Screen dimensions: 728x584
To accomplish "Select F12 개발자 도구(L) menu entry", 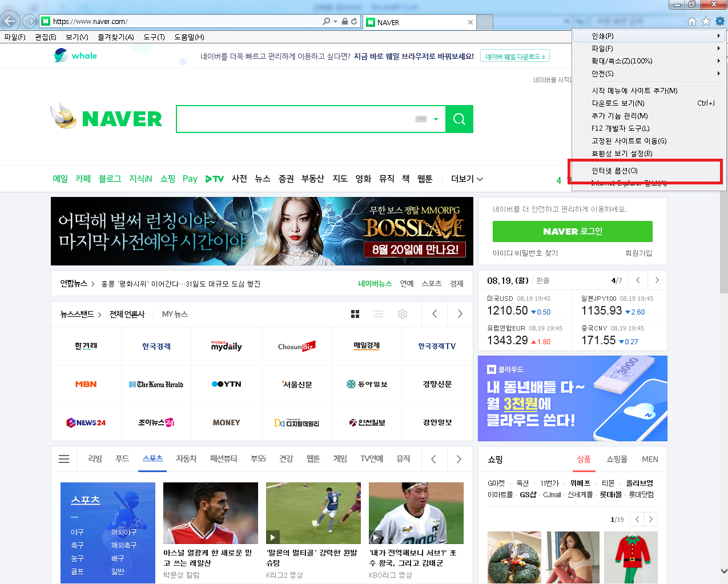I will click(649, 128).
